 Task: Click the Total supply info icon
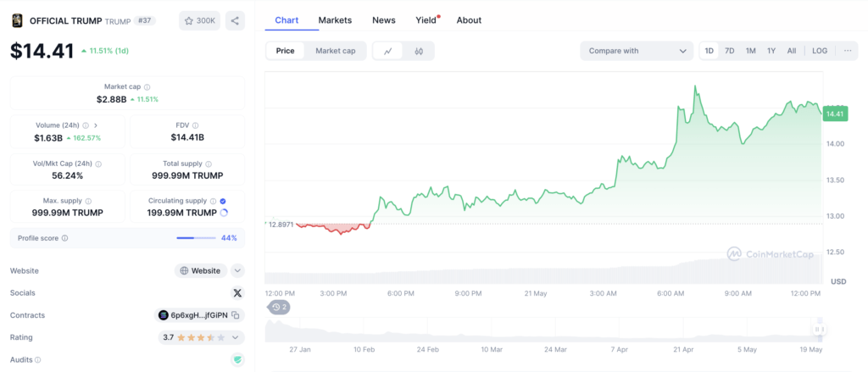tap(209, 164)
